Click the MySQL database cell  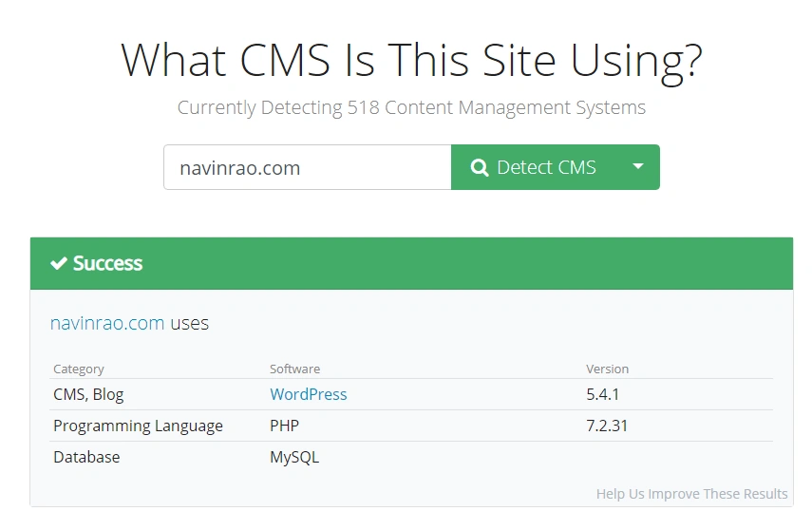294,457
